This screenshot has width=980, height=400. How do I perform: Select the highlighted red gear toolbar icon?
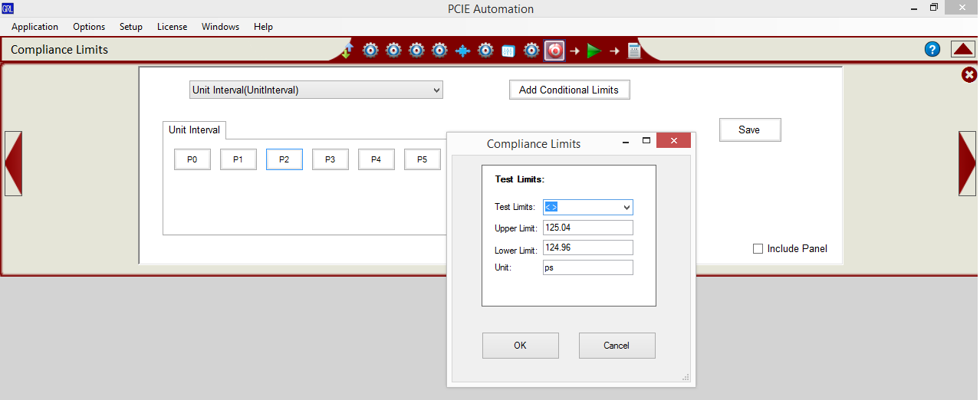(554, 51)
